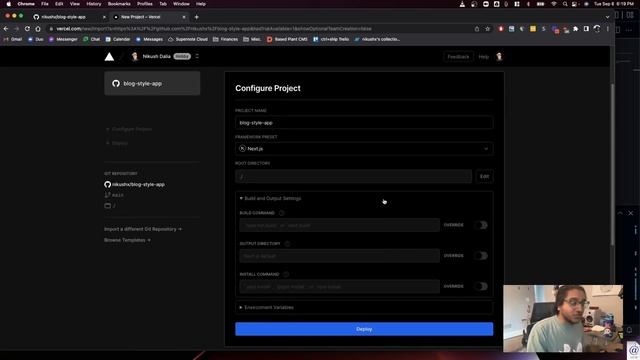
Task: Click the vercel.com address bar
Action: pos(261,29)
